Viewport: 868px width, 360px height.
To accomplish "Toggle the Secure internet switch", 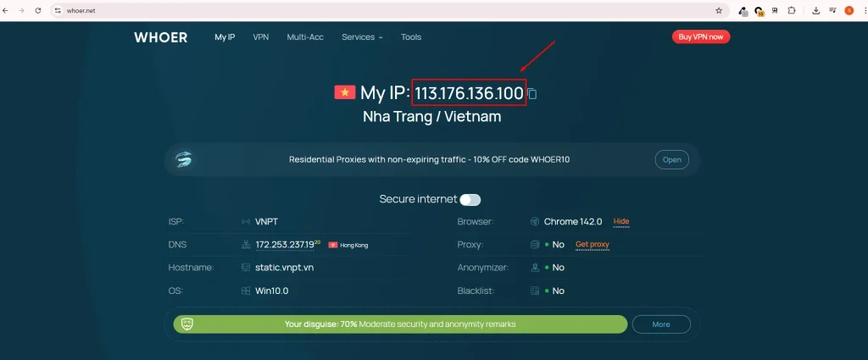I will click(470, 200).
